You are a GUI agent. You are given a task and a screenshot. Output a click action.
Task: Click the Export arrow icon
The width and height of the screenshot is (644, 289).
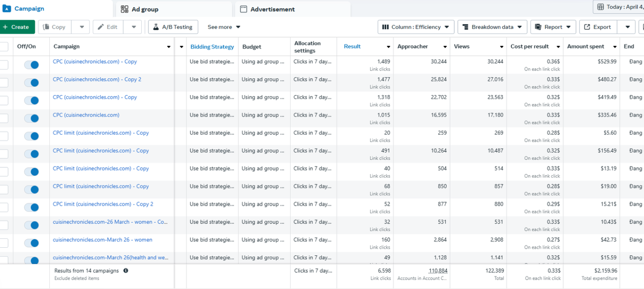click(x=587, y=27)
